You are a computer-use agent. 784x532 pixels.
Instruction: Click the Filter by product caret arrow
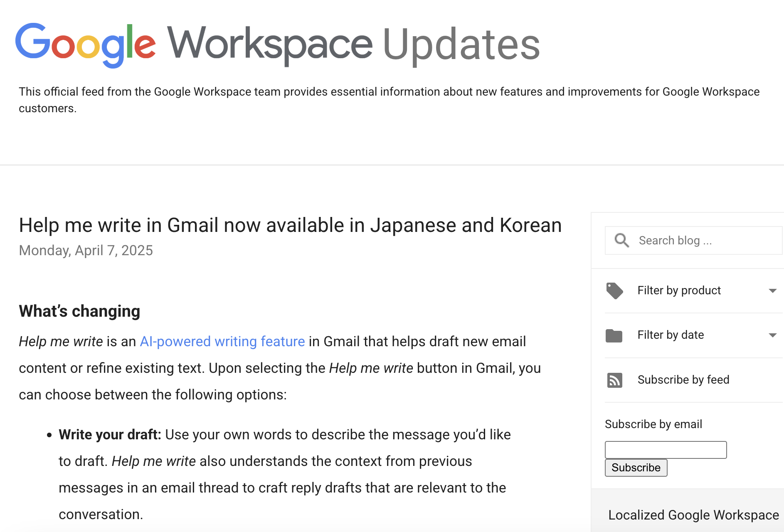tap(773, 291)
